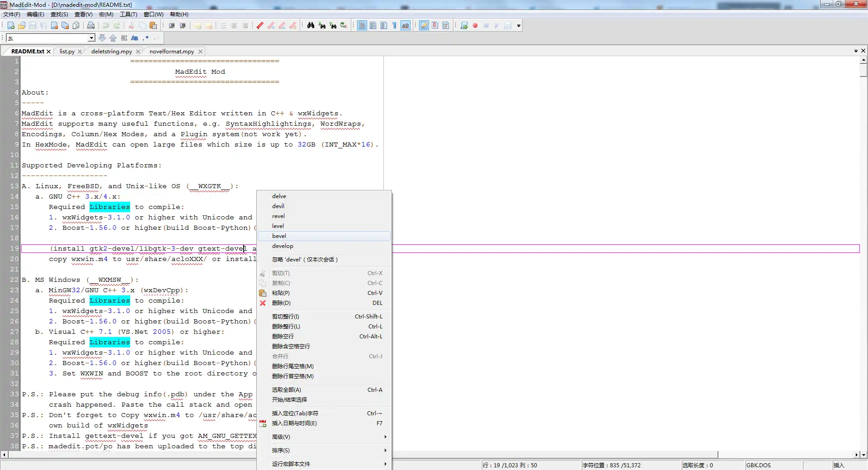
Task: Expand the 高级(V) submenu
Action: coord(324,437)
